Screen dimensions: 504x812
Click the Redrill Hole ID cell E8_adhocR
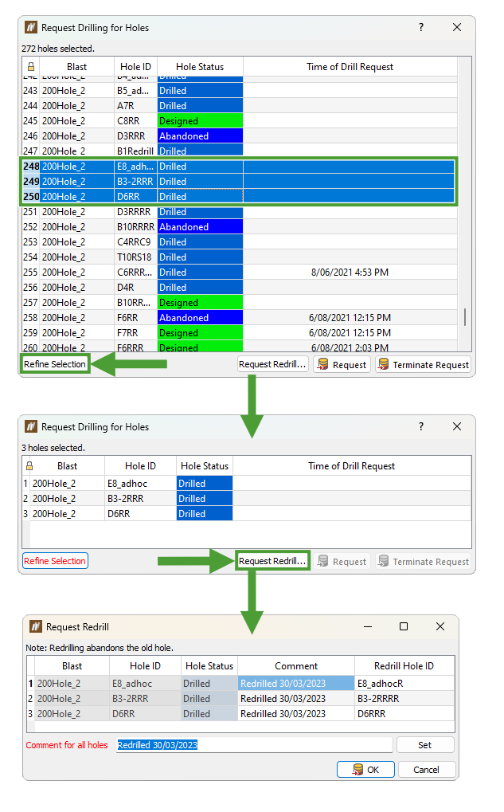[x=404, y=683]
